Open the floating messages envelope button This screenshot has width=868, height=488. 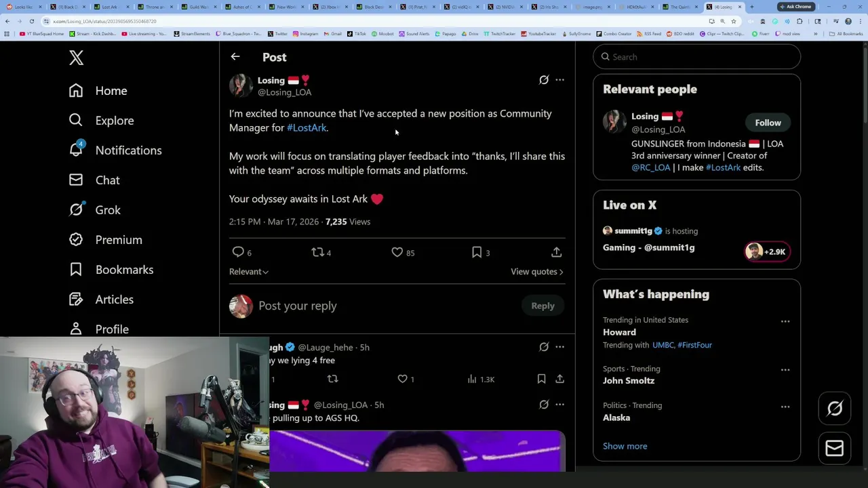(x=835, y=448)
